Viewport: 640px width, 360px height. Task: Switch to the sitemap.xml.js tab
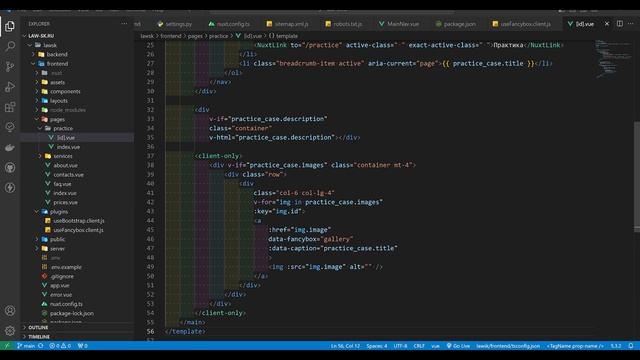287,24
